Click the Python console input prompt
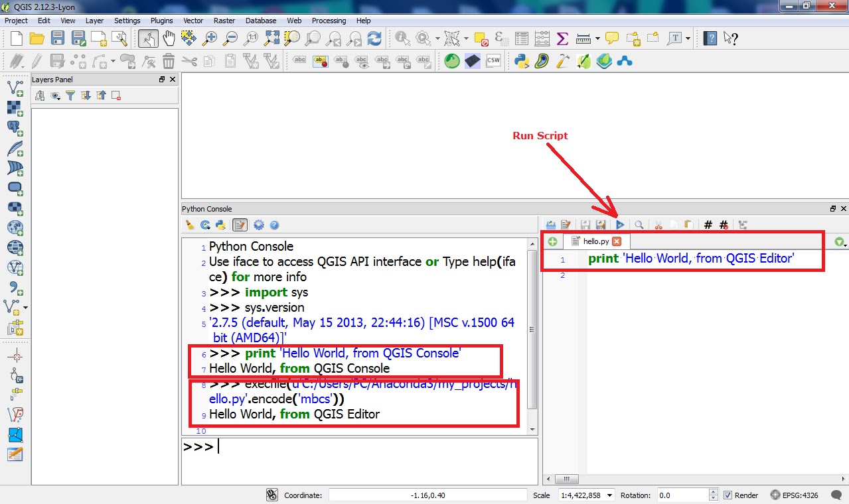The image size is (849, 504). pyautogui.click(x=360, y=460)
